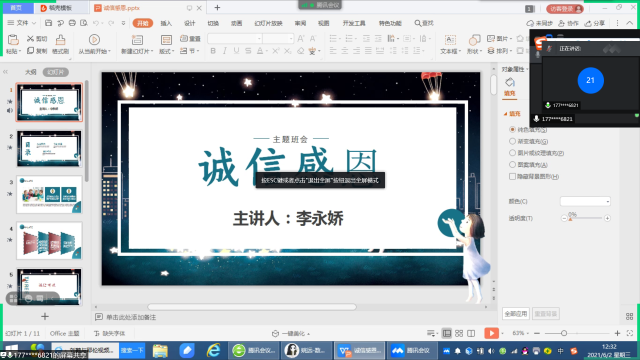Click the Cut (剪切) scissors button

tap(37, 39)
